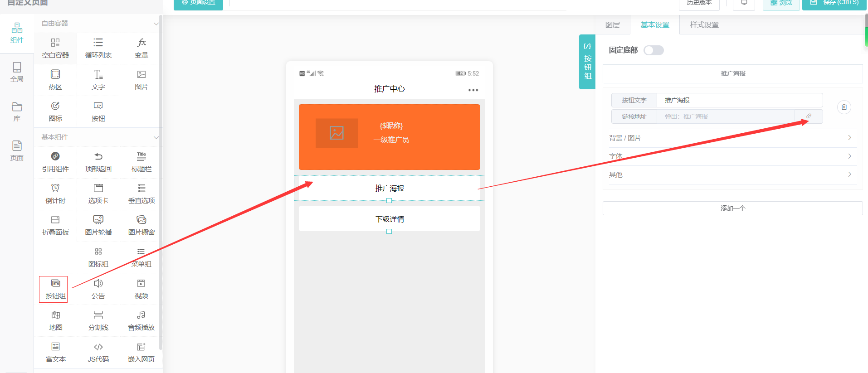Edit the 按钮文字 input field

coord(740,100)
